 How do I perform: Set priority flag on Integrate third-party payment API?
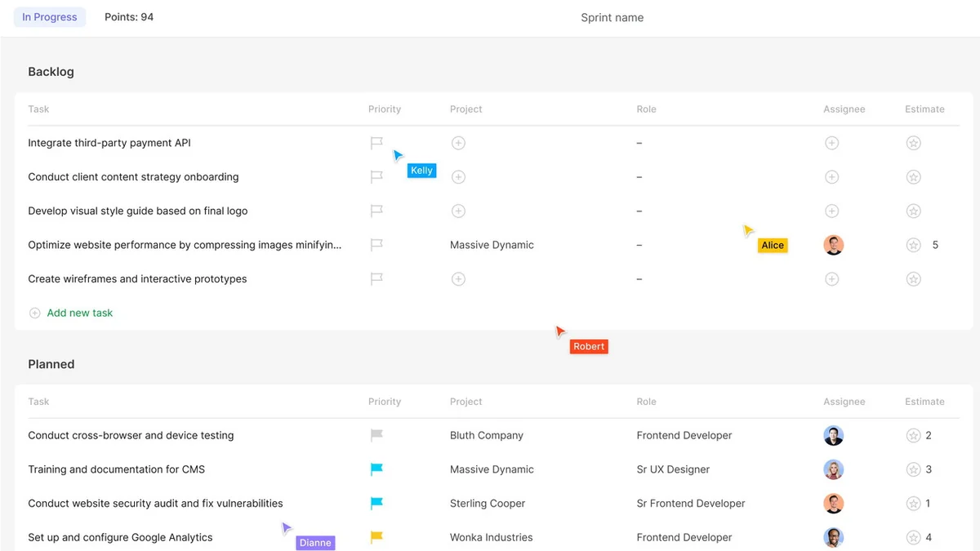376,142
